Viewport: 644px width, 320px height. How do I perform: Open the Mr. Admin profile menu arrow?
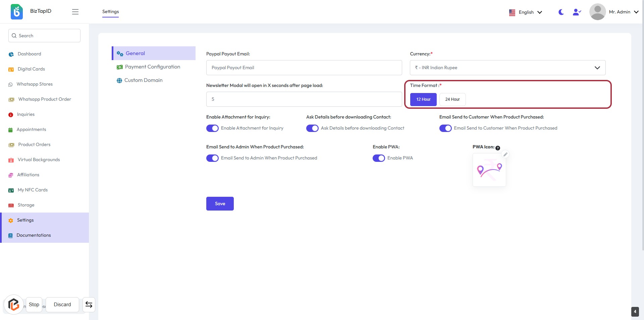[x=636, y=12]
